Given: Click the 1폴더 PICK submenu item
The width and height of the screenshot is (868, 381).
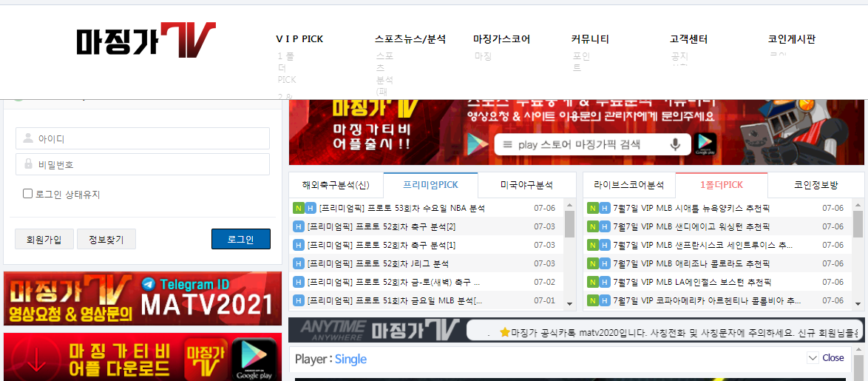Looking at the screenshot, I should (x=287, y=67).
